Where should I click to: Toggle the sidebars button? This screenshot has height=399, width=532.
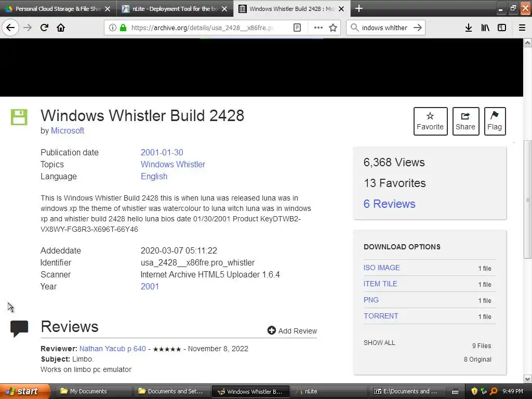(502, 28)
